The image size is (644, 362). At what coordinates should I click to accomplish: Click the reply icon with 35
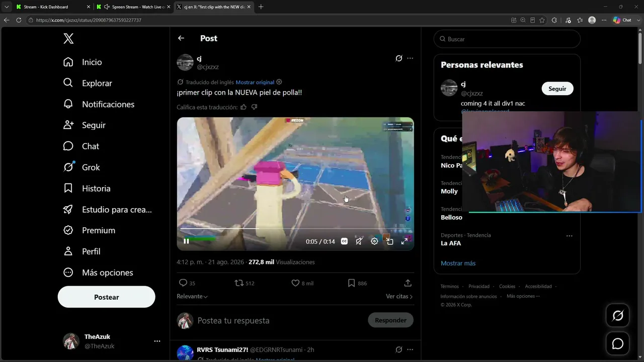(x=187, y=283)
